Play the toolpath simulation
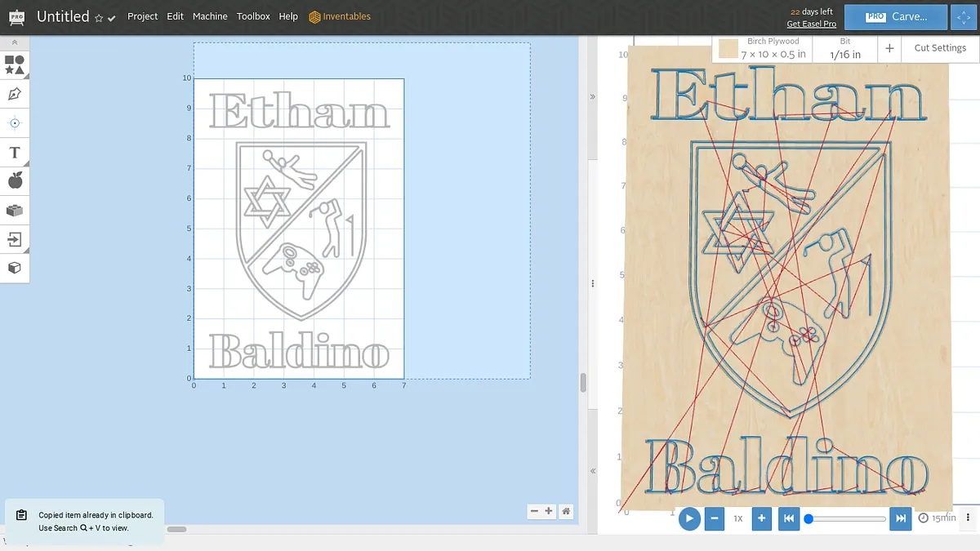The height and width of the screenshot is (551, 980). [x=689, y=518]
